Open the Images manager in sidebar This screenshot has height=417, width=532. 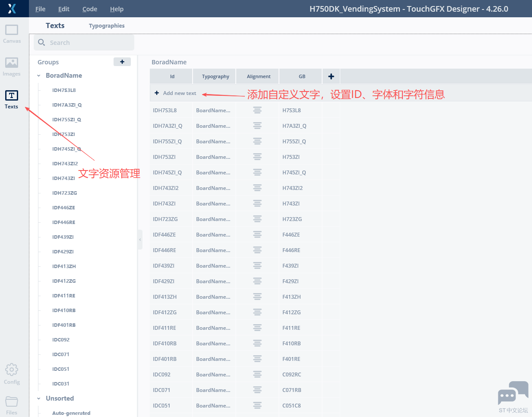(x=12, y=66)
